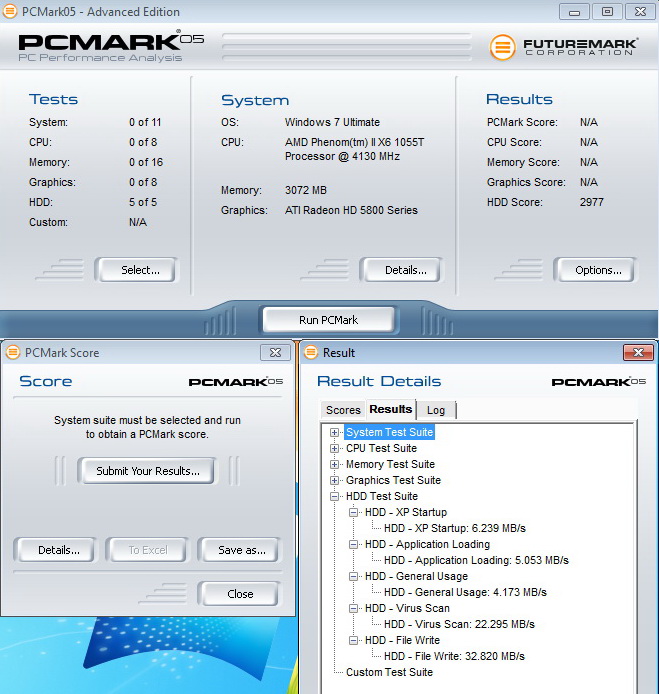Start benchmark with Run PCMark
This screenshot has height=694, width=659.
coord(328,320)
